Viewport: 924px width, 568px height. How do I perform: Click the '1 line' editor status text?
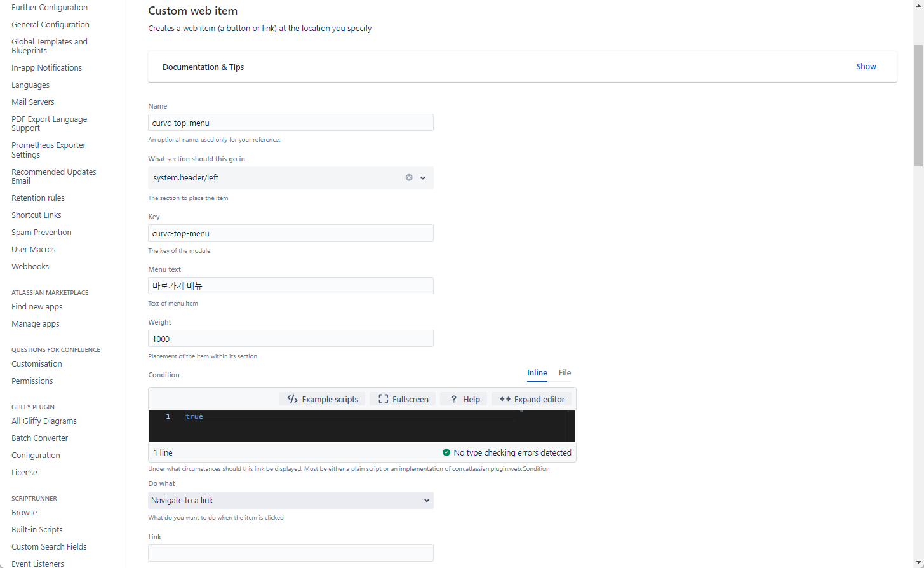(x=163, y=452)
